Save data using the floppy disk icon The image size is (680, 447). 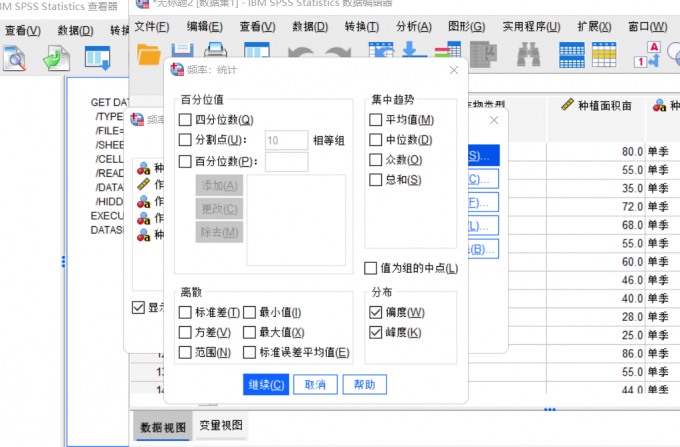pyautogui.click(x=182, y=51)
